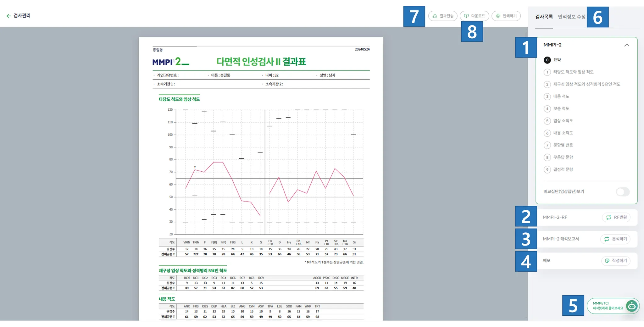Viewport: 644px width, 327px height.
Task: Collapse the MMPI-2 section chevron
Action: [627, 45]
